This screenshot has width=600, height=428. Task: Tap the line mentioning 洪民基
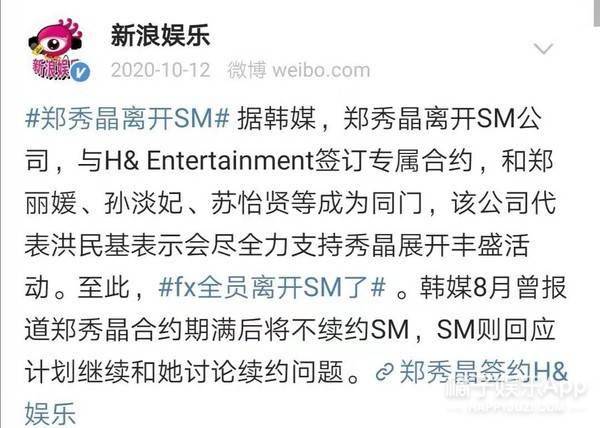[x=277, y=245]
